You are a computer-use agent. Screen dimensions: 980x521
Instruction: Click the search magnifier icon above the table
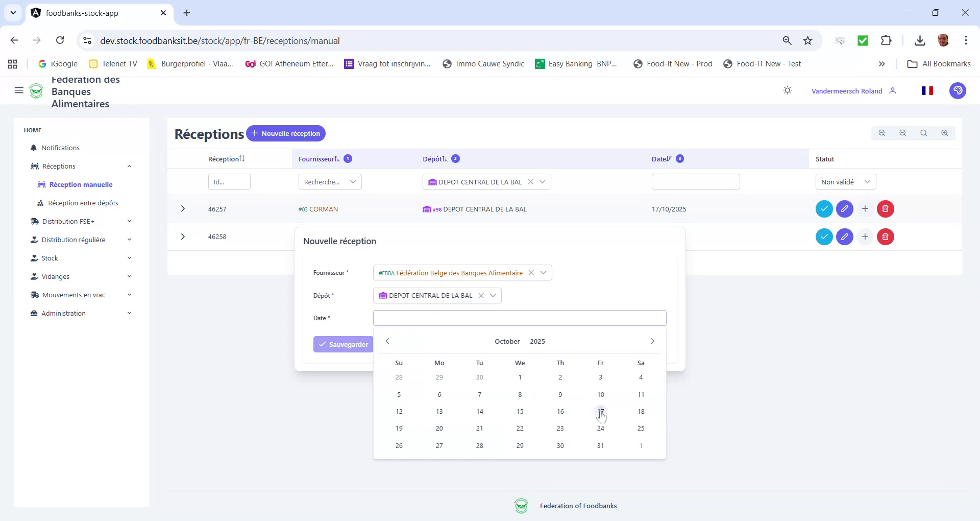point(923,133)
